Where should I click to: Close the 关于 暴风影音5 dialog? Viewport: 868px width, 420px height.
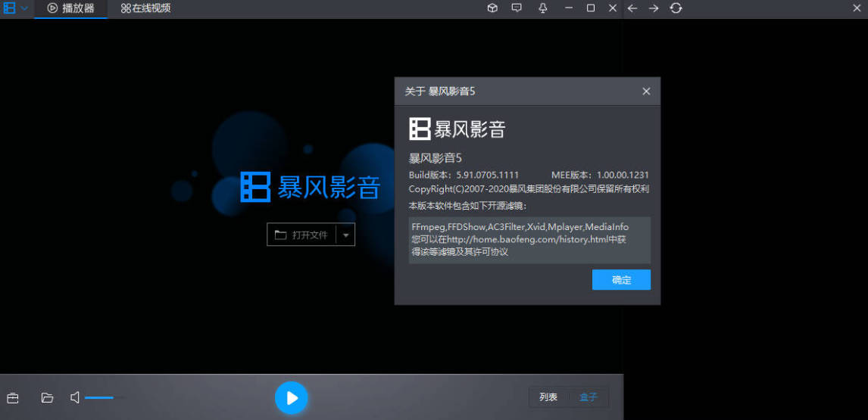tap(646, 92)
